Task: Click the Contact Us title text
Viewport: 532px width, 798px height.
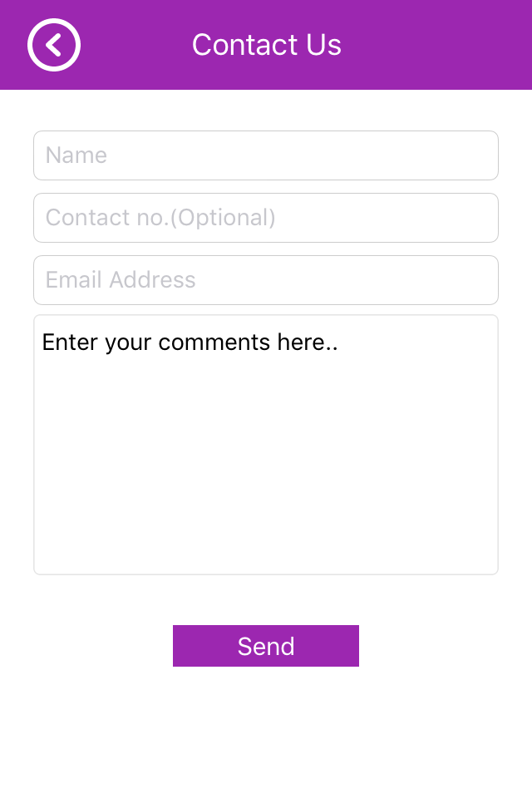Action: click(266, 45)
